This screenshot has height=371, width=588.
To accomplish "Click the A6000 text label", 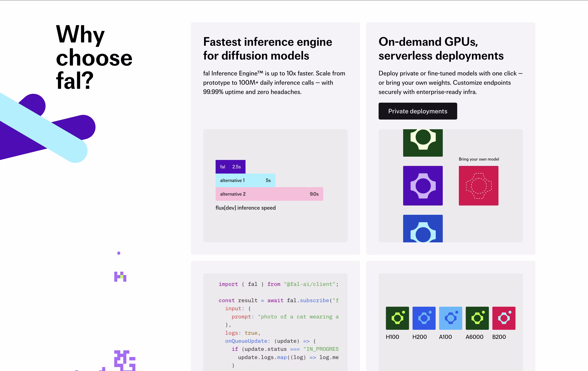I will pos(475,337).
